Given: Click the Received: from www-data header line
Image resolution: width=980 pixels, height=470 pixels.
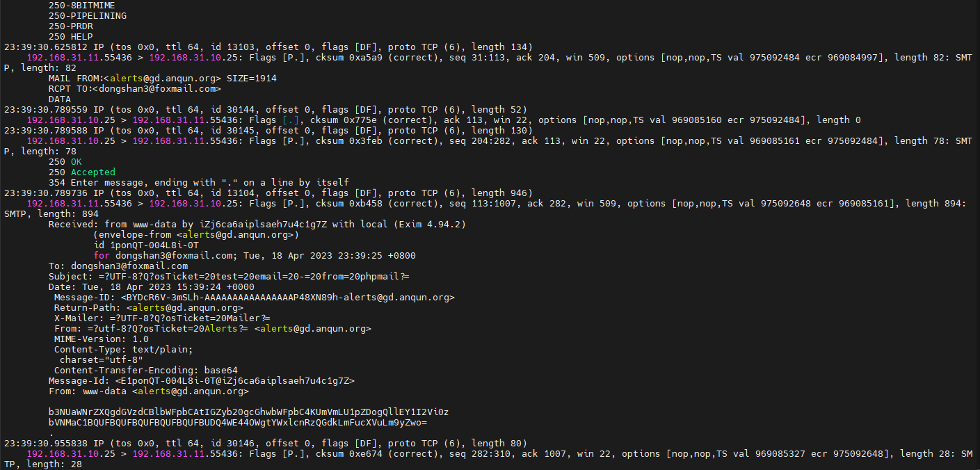Looking at the screenshot, I should (x=257, y=224).
